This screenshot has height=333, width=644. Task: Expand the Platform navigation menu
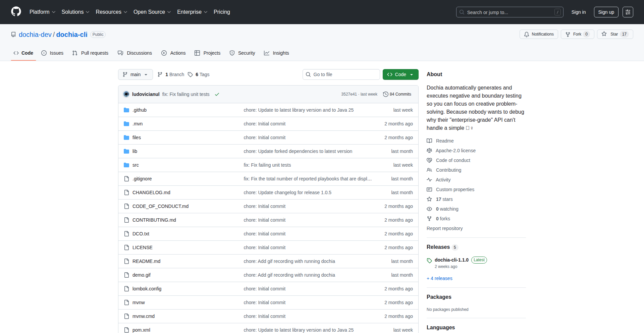(x=42, y=12)
